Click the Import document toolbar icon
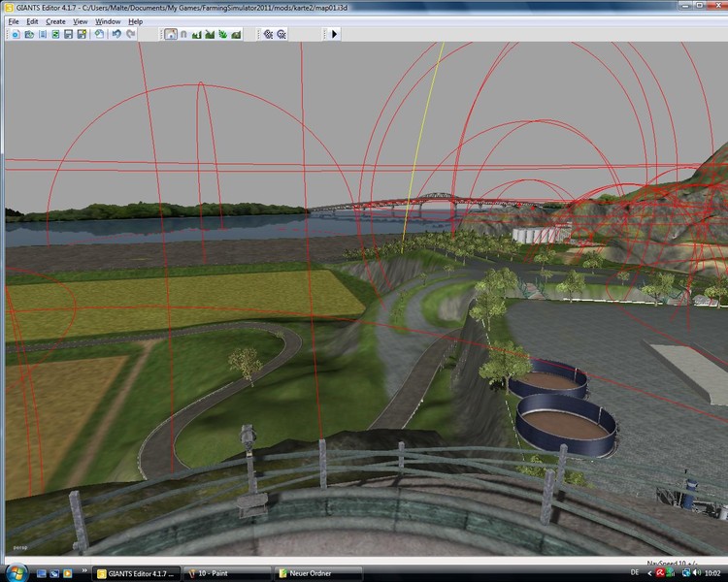 pos(43,34)
